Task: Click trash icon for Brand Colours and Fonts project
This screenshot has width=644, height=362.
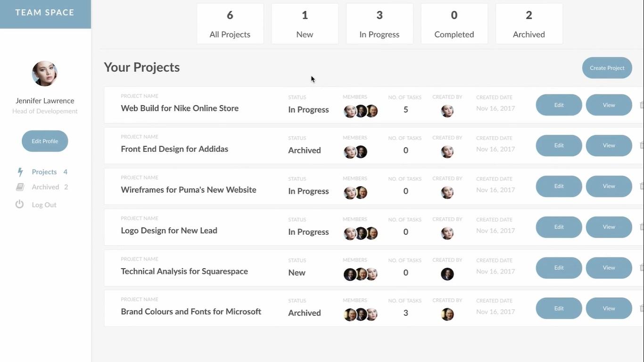Action: (x=641, y=308)
